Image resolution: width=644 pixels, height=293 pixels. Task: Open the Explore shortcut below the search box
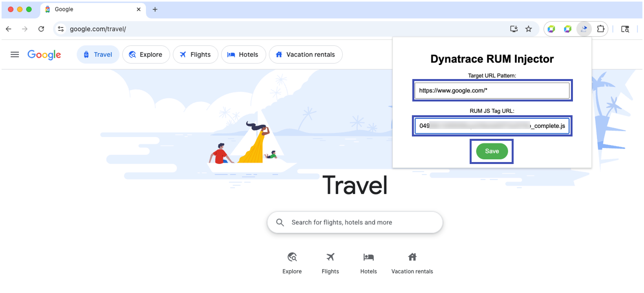coord(292,264)
